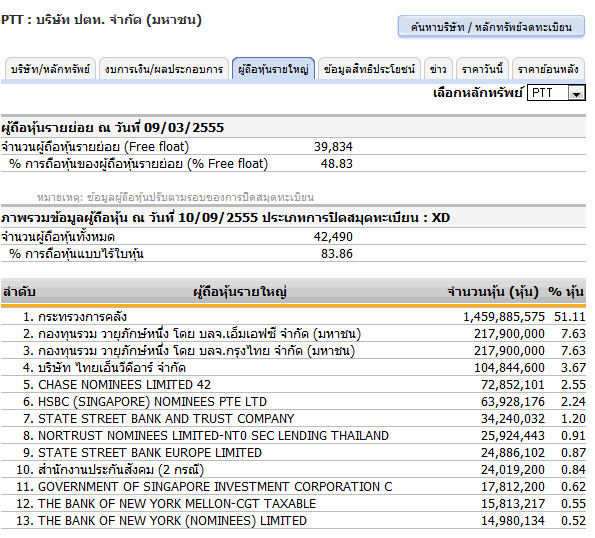Image resolution: width=595 pixels, height=538 pixels.
Task: Open the บริษัท/หลักทรัพย์ tab
Action: pos(50,69)
